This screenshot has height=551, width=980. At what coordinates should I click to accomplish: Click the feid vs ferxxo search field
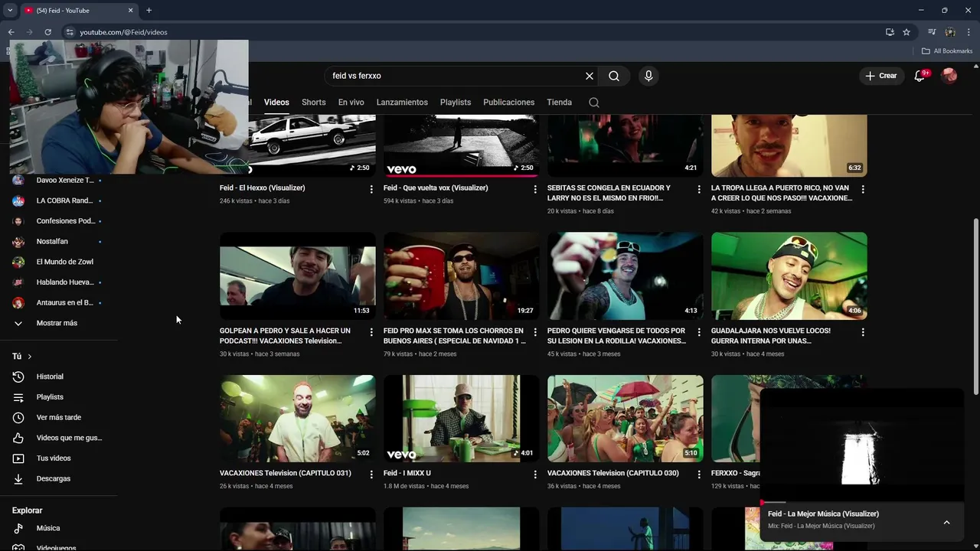pos(456,76)
